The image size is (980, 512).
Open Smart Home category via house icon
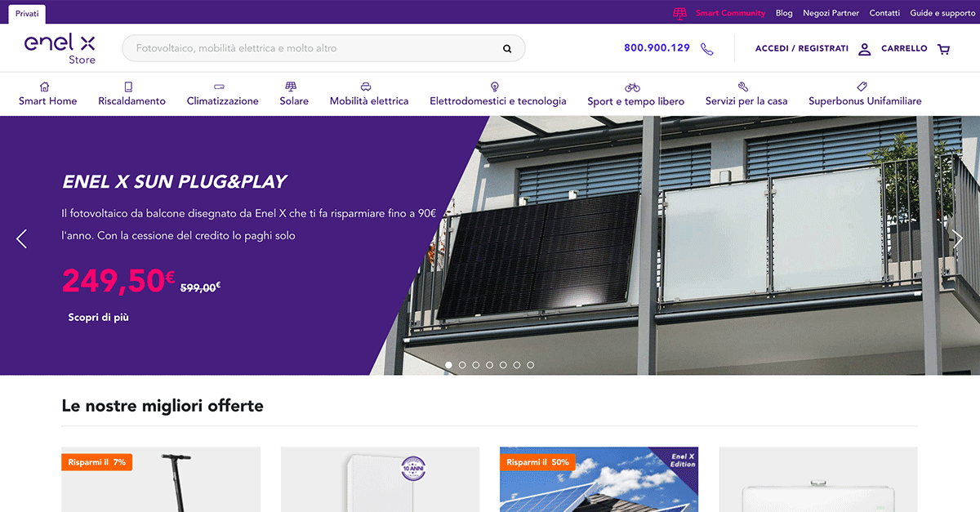tap(45, 87)
